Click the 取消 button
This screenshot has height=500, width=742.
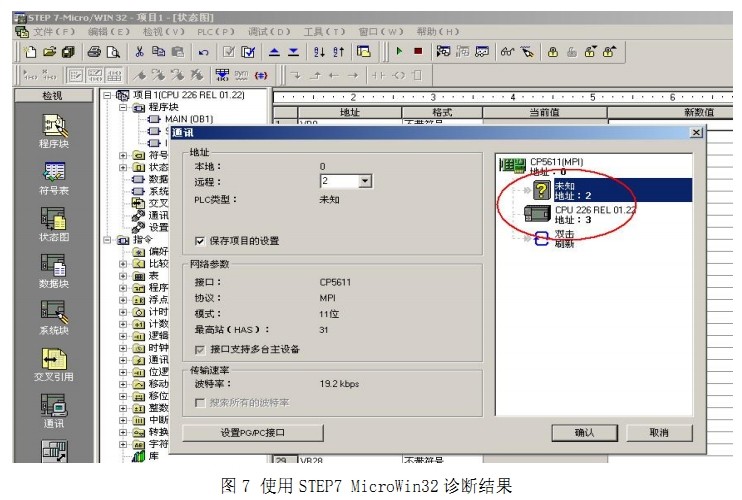(659, 433)
